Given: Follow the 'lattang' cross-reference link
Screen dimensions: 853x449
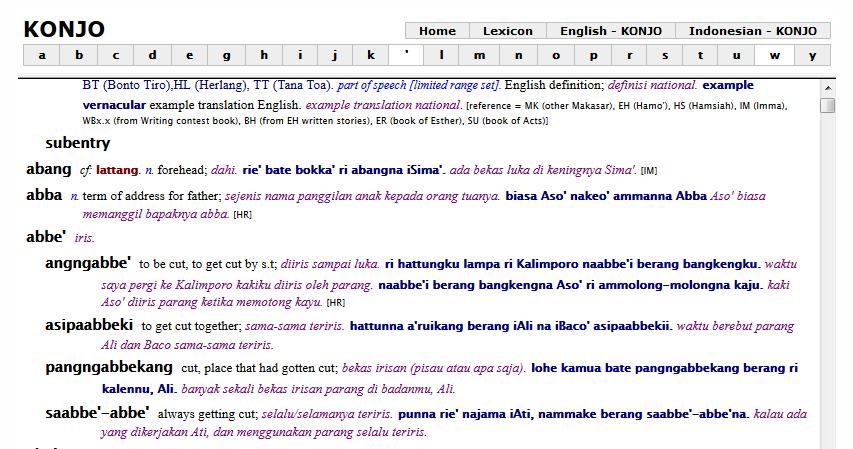Looking at the screenshot, I should (x=117, y=170).
